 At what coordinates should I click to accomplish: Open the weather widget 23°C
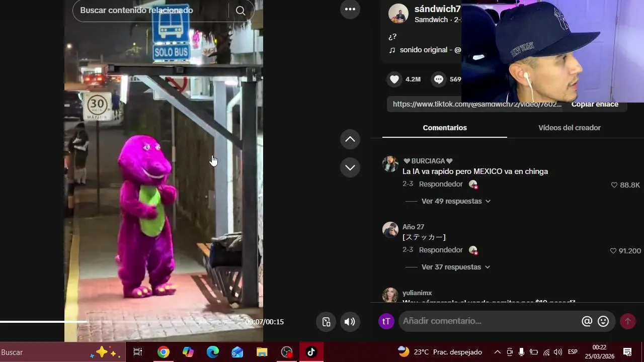[440, 352]
